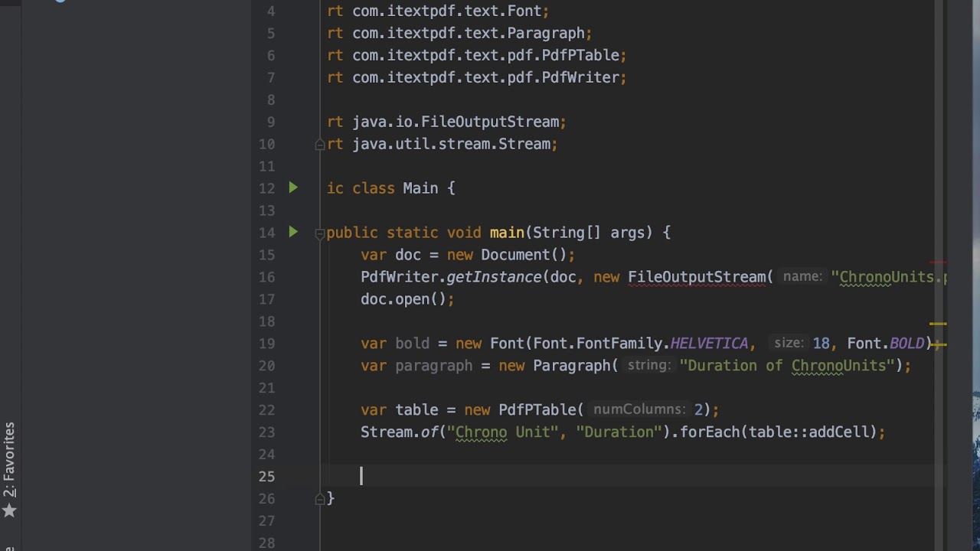This screenshot has height=551, width=980.
Task: Click the com.itextpdf.text.Font import
Action: point(450,11)
